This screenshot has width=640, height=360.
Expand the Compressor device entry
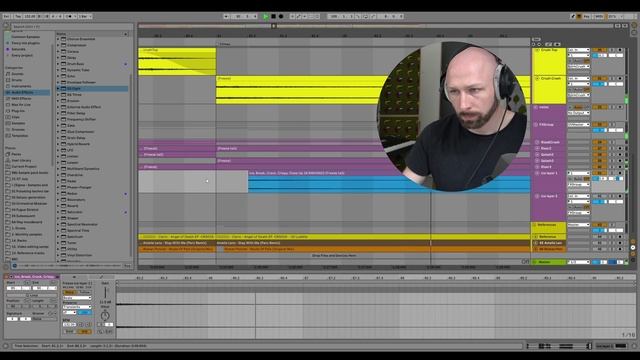58,45
